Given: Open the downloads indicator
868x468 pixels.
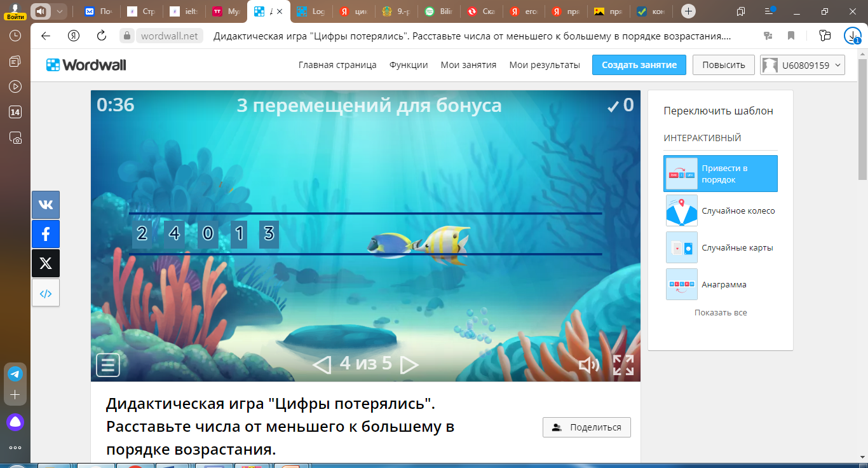Looking at the screenshot, I should (x=852, y=36).
